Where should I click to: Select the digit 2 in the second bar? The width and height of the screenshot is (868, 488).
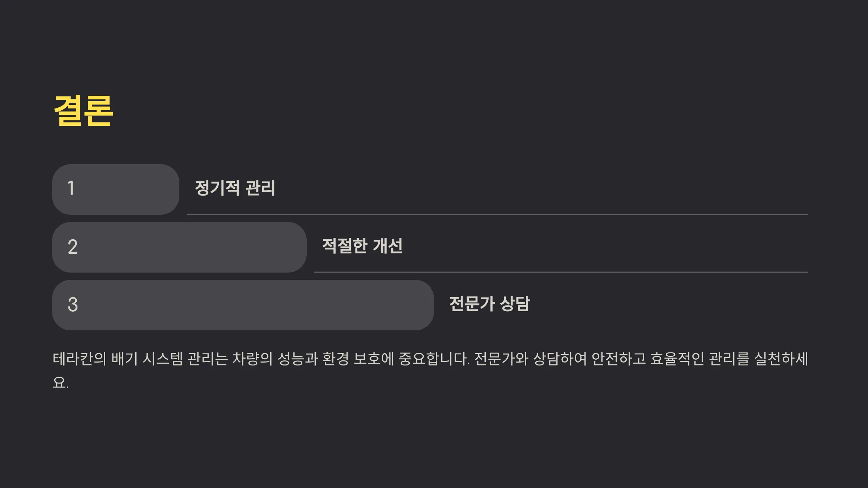(73, 247)
